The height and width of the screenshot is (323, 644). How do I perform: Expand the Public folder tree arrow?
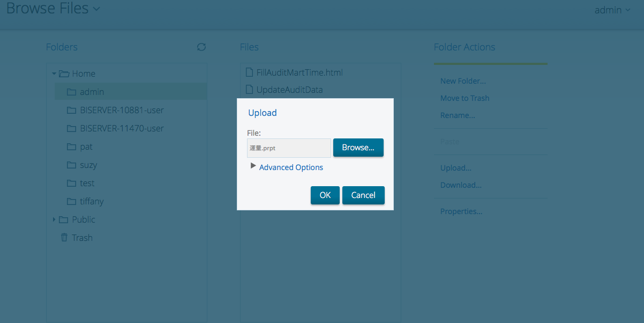(54, 220)
